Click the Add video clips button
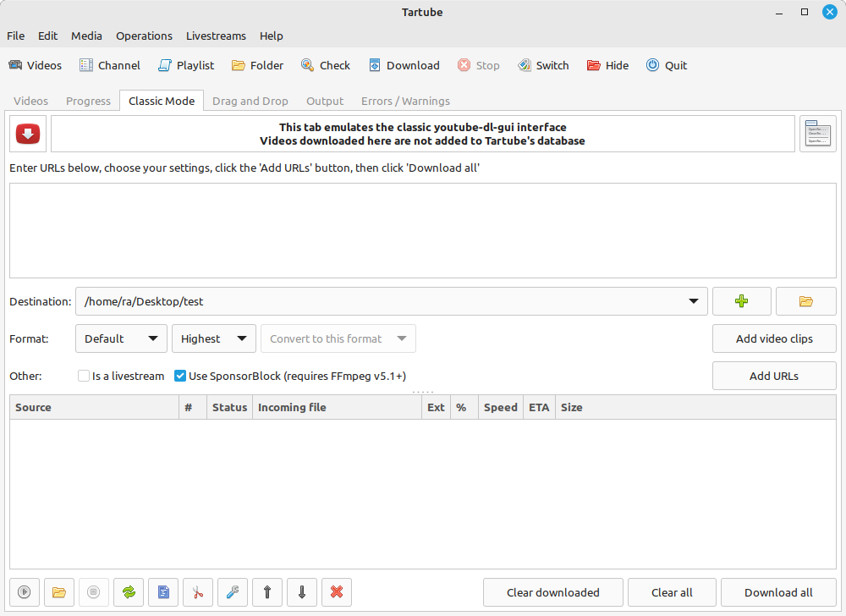846x616 pixels. (774, 338)
